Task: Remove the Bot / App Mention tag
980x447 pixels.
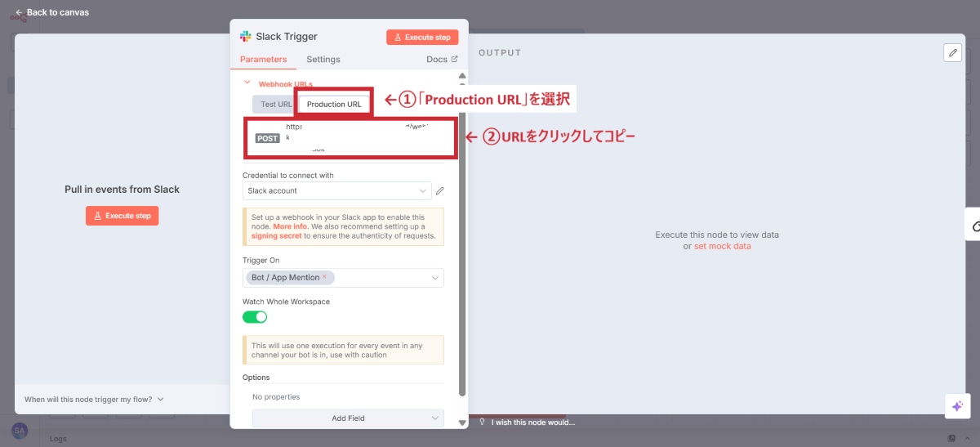Action: pyautogui.click(x=324, y=277)
